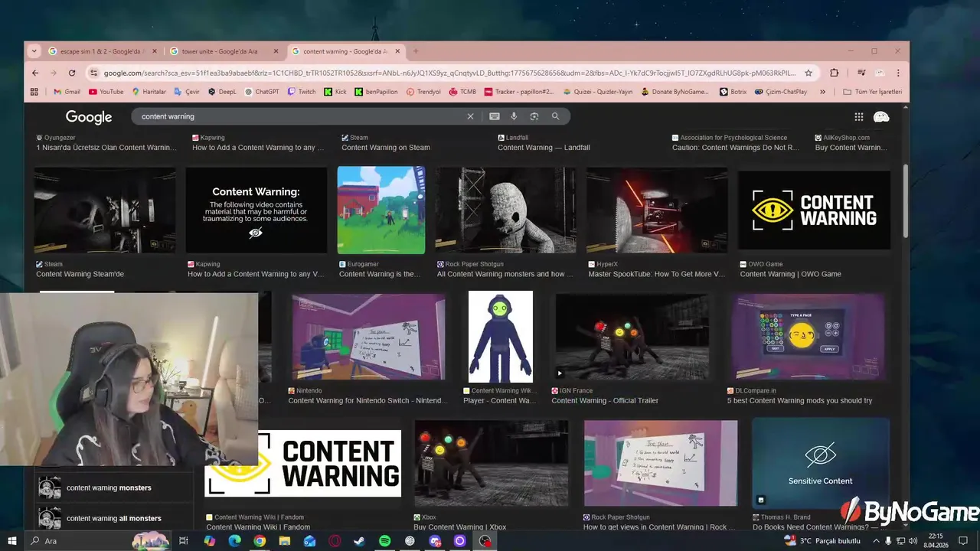
Task: Open Content Warning | OWO Game link
Action: (x=790, y=274)
